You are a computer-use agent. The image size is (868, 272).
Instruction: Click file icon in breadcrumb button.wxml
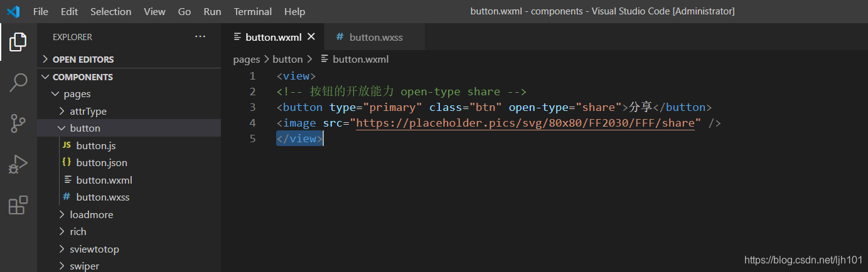click(x=324, y=59)
